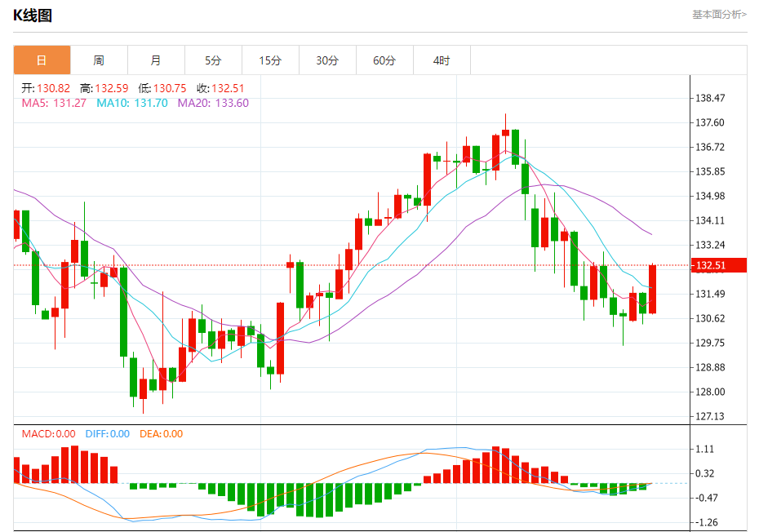The image size is (759, 532).
Task: Click the 133.24 price axis label
Action: (x=710, y=245)
